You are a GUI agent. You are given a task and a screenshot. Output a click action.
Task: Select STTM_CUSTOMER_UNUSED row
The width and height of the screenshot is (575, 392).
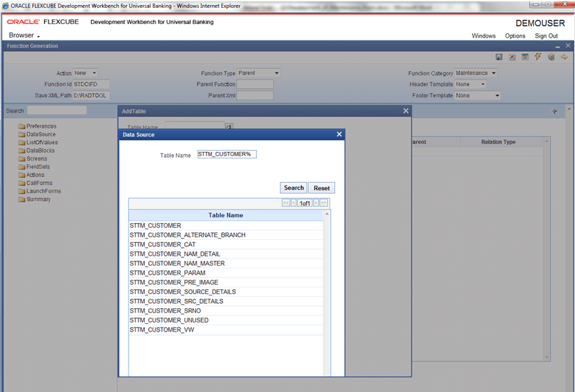[226, 320]
